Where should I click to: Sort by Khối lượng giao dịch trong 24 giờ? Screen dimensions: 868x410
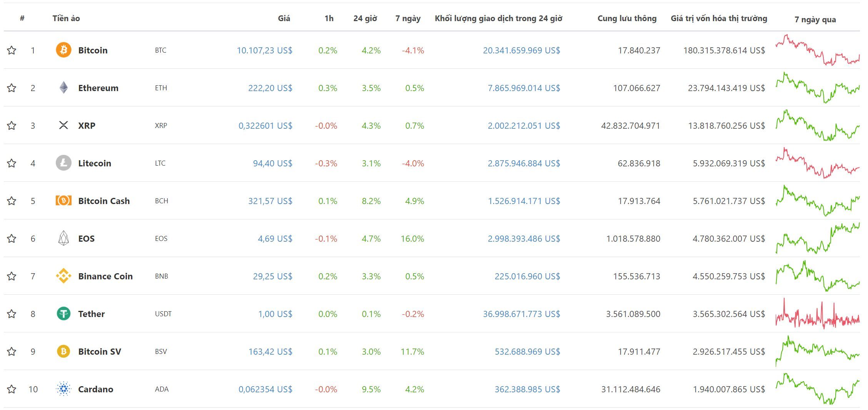[498, 18]
